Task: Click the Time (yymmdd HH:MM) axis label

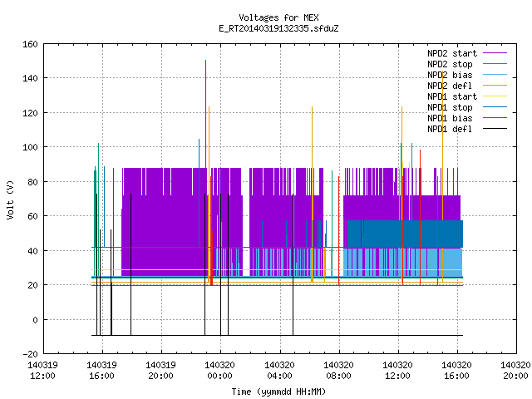Action: click(278, 392)
